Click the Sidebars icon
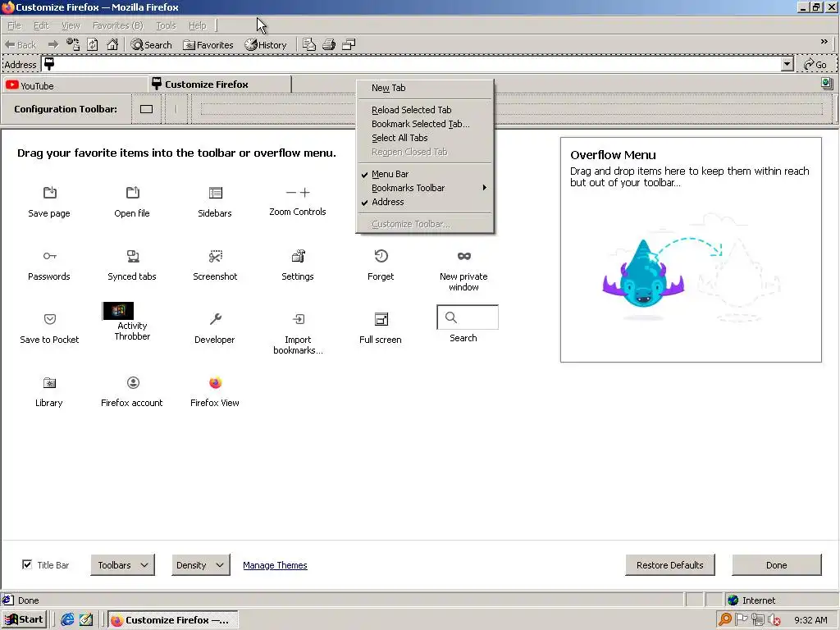840x630 pixels. (x=216, y=193)
